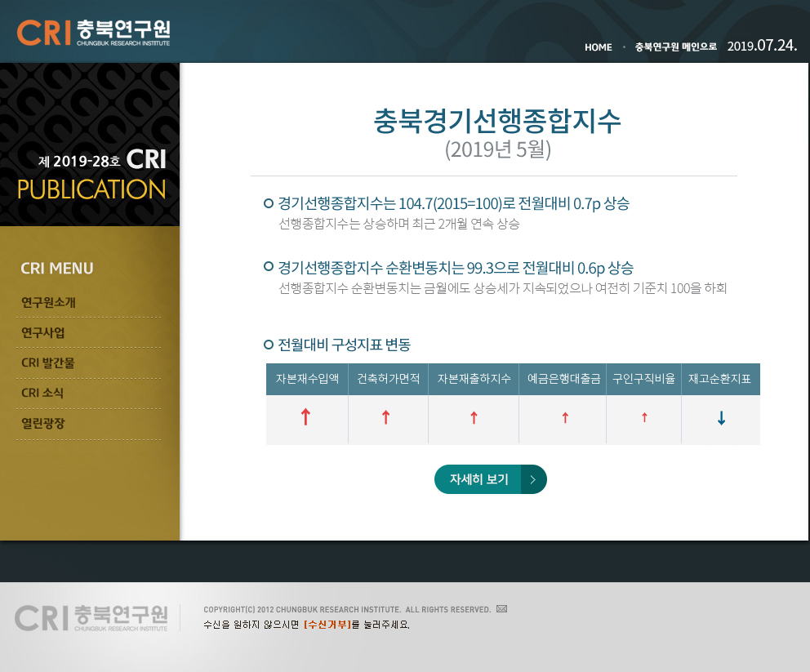Click the 자세히 보기 button
Screen dimensions: 810x672
pos(490,479)
